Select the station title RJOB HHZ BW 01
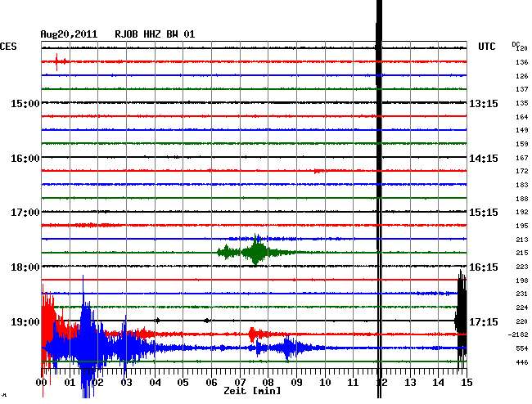This screenshot has width=532, height=404. pyautogui.click(x=155, y=34)
